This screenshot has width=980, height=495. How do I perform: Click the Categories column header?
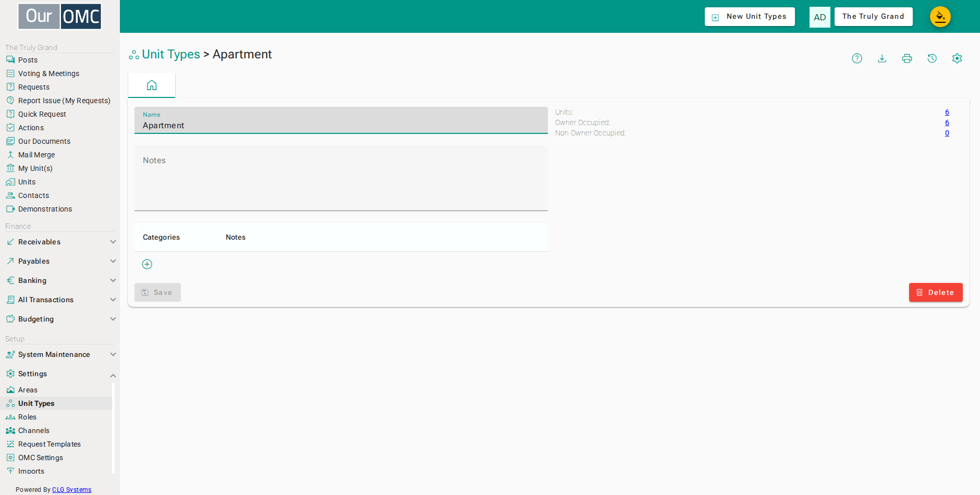(161, 237)
